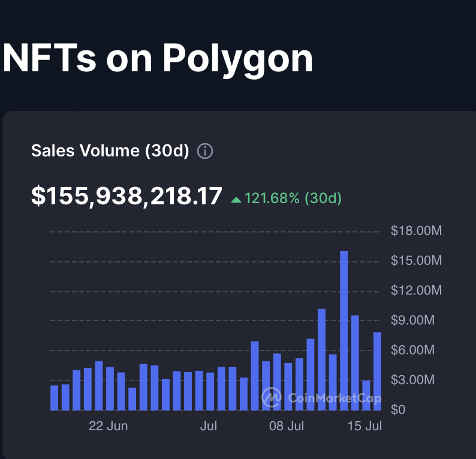Click the last bar on the chart

pos(377,372)
